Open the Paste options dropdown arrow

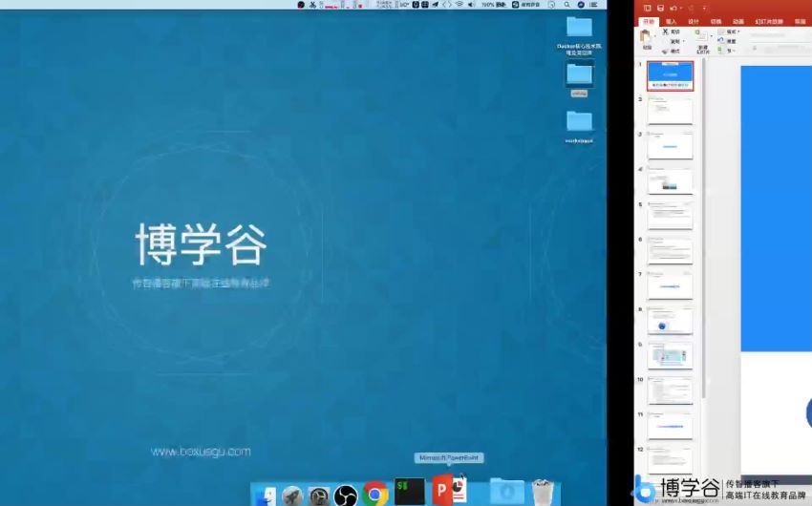[654, 36]
